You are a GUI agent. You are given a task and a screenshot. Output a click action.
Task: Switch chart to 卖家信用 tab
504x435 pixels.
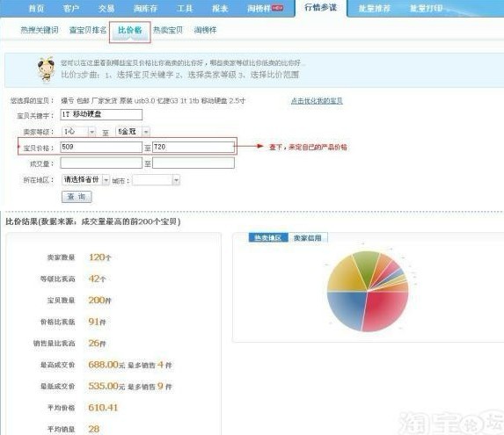pyautogui.click(x=308, y=237)
